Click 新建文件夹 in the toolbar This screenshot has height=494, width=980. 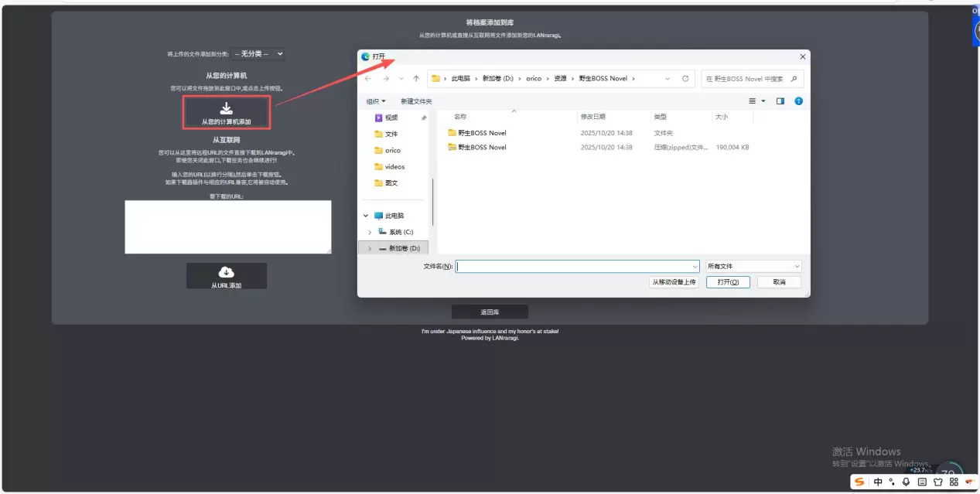(416, 101)
